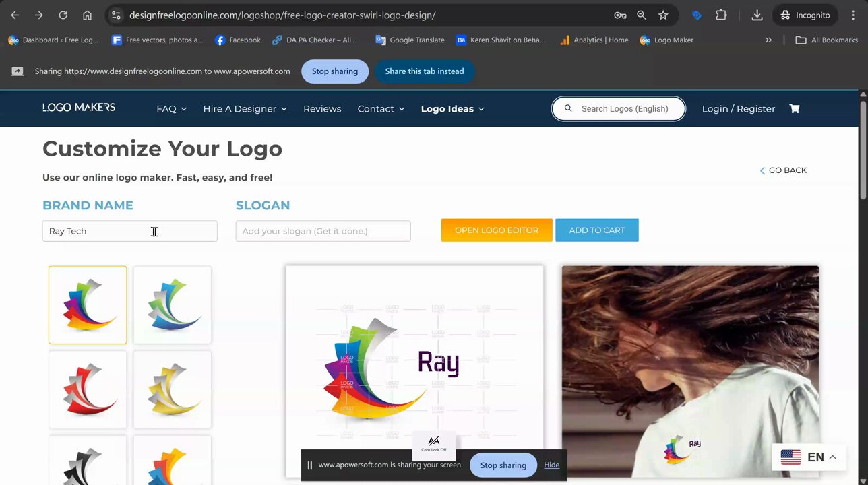The height and width of the screenshot is (485, 868).
Task: Open Analytics | Home bookmark
Action: pos(594,40)
